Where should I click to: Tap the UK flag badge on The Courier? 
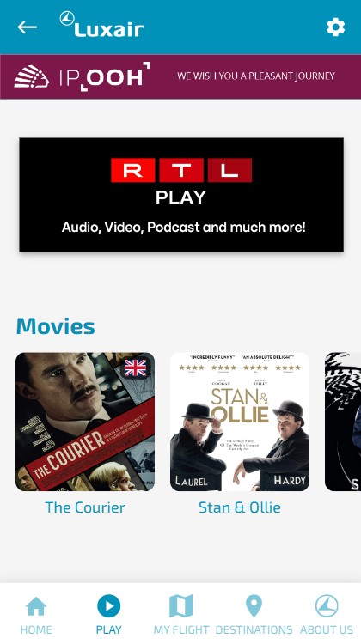[x=135, y=368]
